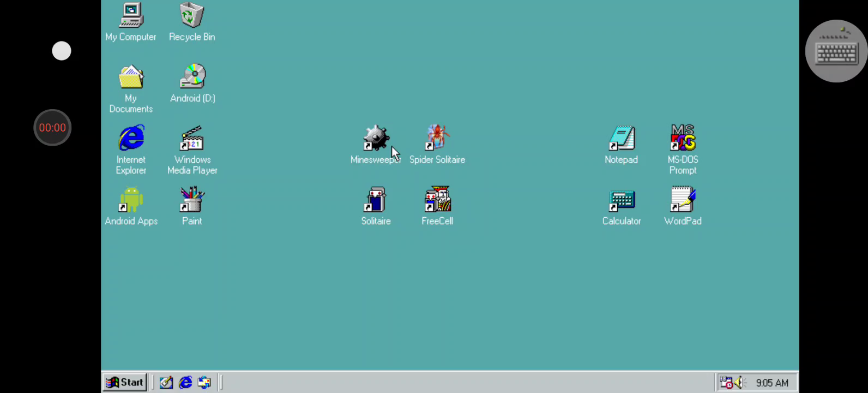Click the Android Apps shortcut icon
Image resolution: width=868 pixels, height=393 pixels.
pyautogui.click(x=131, y=200)
